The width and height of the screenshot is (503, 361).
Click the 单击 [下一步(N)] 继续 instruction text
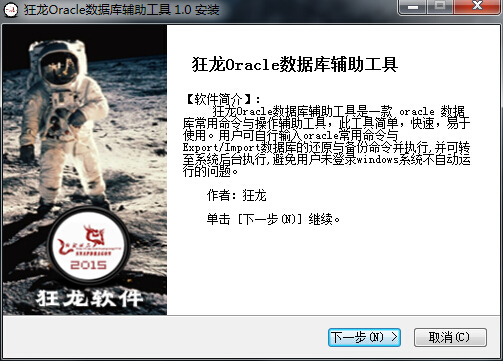[273, 219]
